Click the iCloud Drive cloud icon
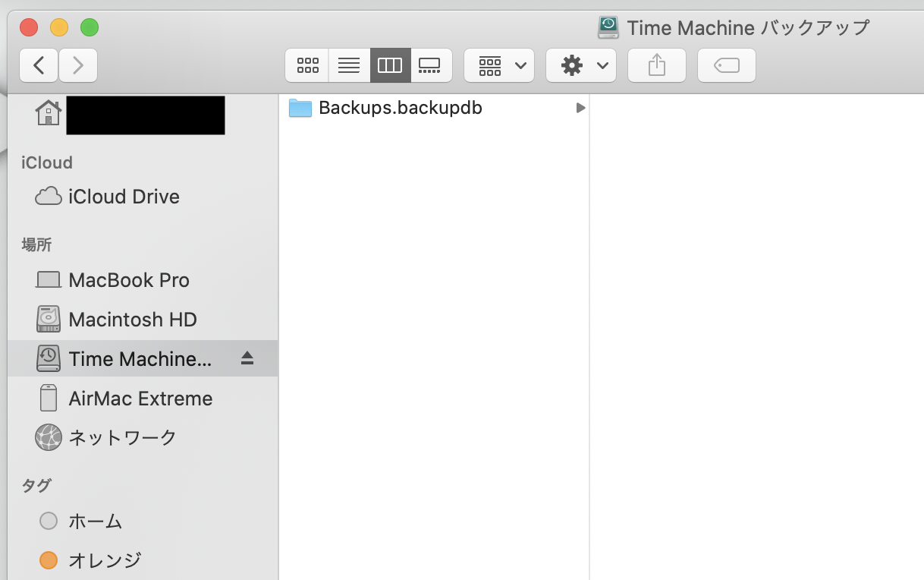 49,196
